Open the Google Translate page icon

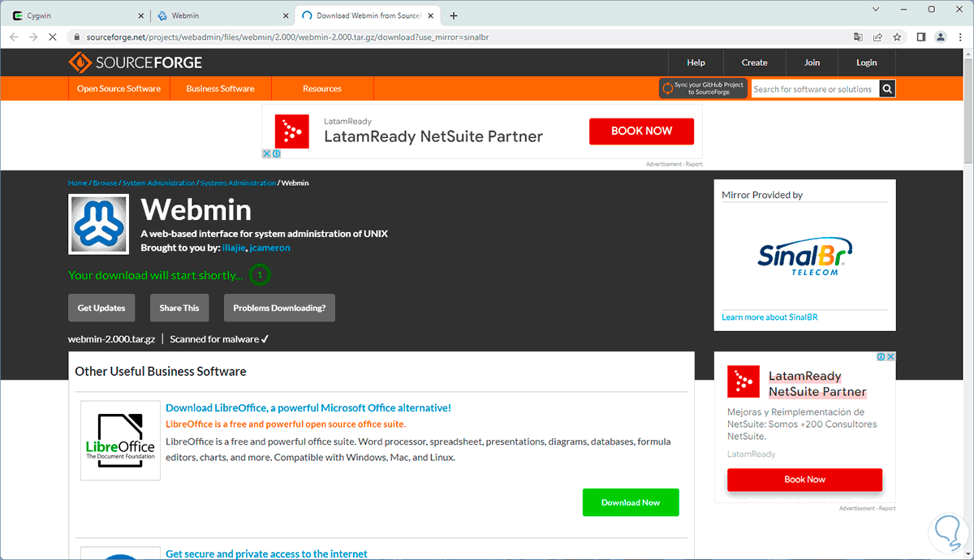[x=858, y=37]
